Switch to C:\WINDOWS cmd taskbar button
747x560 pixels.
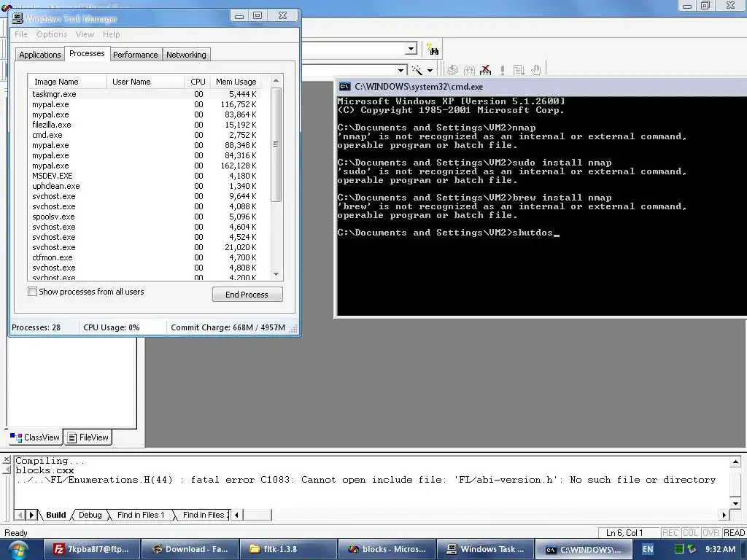click(583, 549)
